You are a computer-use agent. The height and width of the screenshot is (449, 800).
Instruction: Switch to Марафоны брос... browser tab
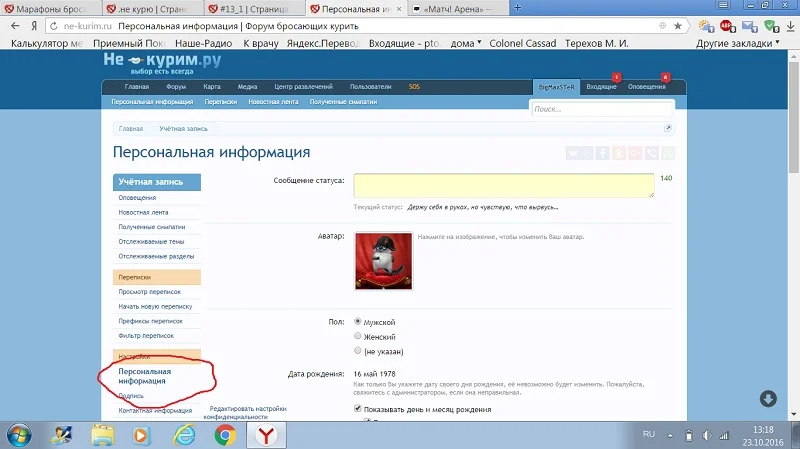click(x=51, y=9)
